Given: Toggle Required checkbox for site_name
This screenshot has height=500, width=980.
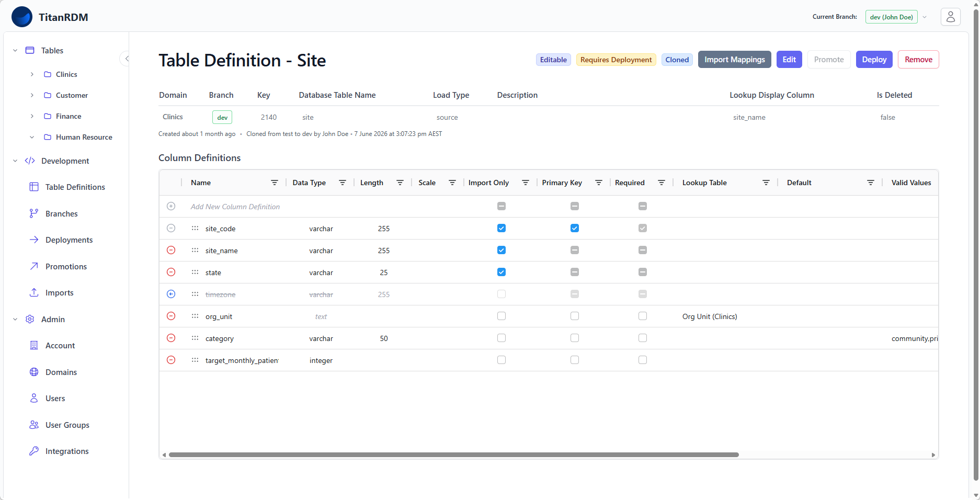Looking at the screenshot, I should 643,250.
